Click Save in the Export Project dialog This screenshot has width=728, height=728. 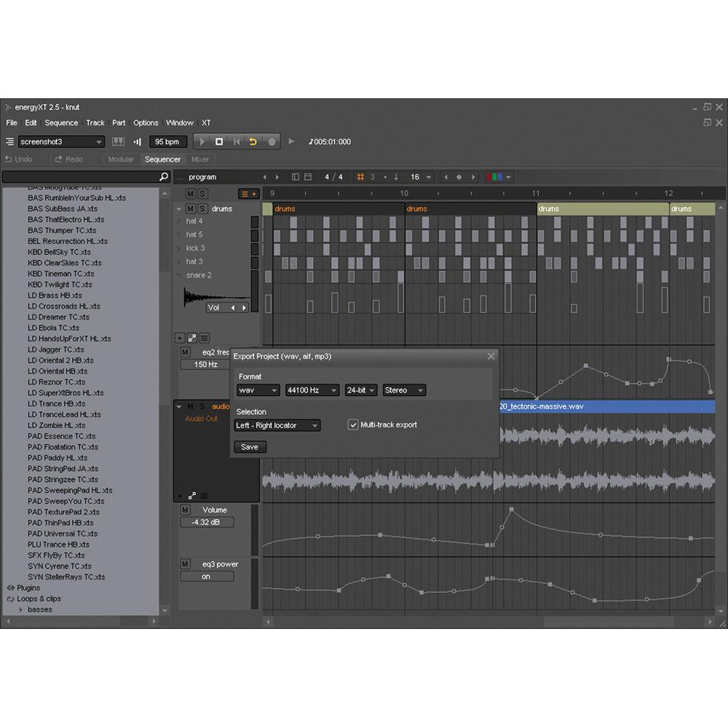click(250, 447)
